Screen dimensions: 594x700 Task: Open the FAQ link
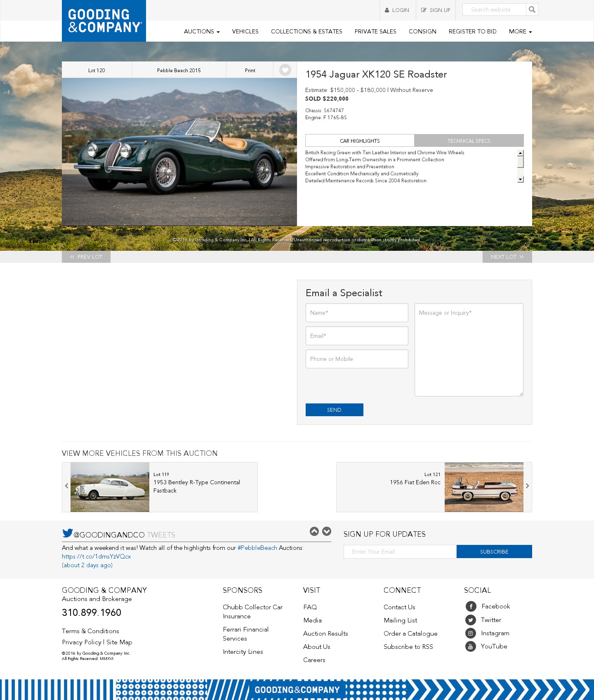(x=310, y=607)
